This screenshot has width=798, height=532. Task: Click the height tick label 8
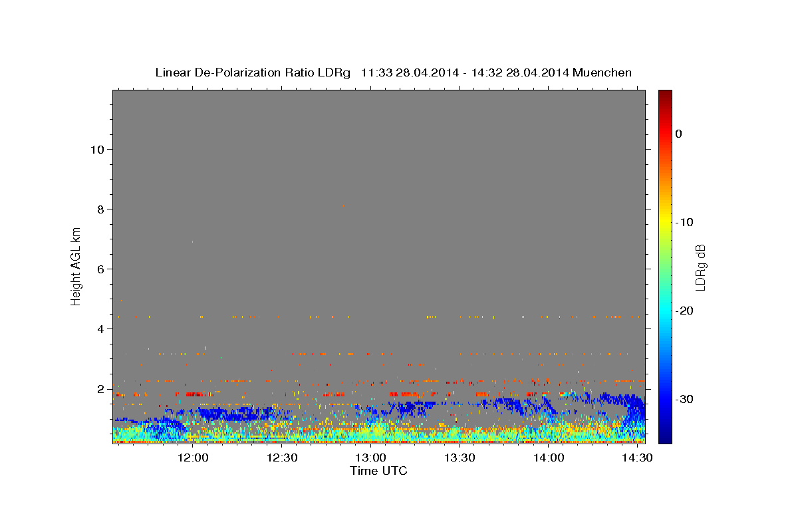tap(100, 209)
